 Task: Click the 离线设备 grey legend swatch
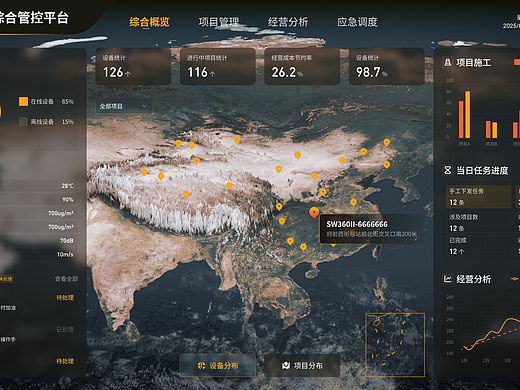[x=23, y=121]
